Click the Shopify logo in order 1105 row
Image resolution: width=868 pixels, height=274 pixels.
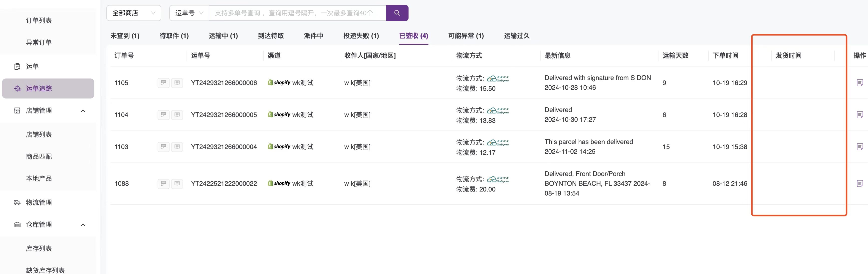pyautogui.click(x=279, y=83)
